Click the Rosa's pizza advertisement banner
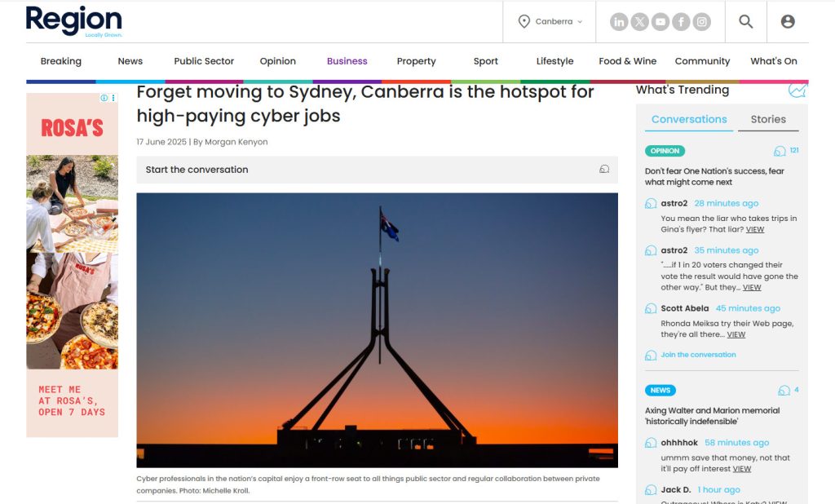Screen dimensions: 835x504 pos(73,265)
